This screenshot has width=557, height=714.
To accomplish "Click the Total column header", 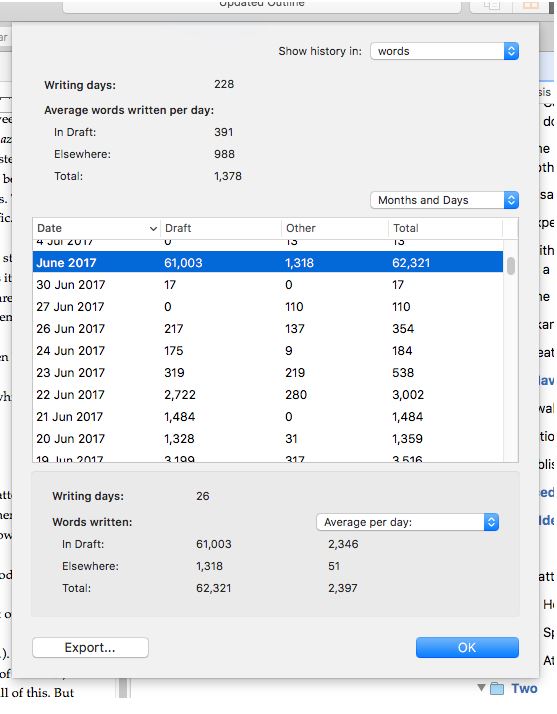I will coord(445,228).
